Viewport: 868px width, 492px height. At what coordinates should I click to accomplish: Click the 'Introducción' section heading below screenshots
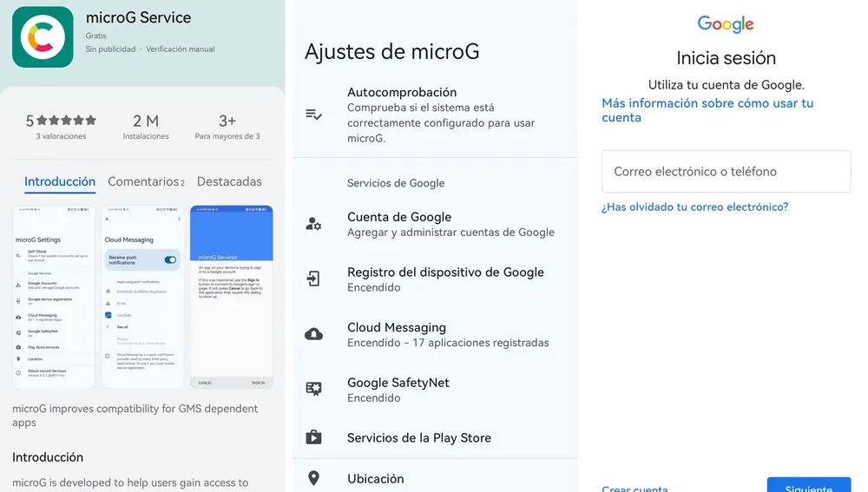pyautogui.click(x=48, y=457)
